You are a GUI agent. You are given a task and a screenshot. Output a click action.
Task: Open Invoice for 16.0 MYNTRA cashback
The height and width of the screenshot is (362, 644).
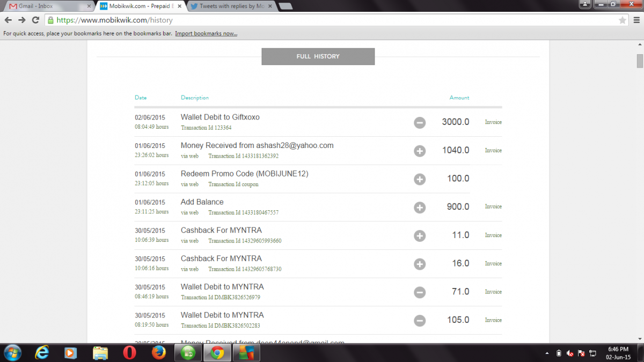[493, 264]
